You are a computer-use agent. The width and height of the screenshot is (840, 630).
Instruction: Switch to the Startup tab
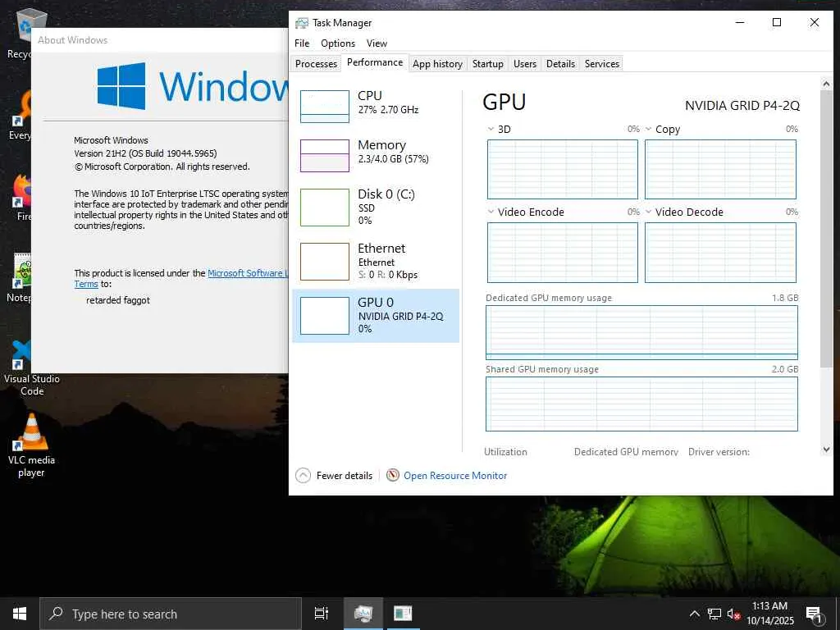487,64
